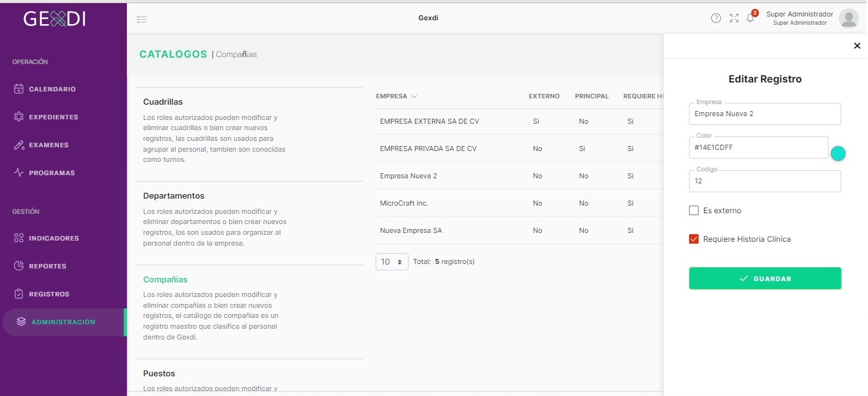The width and height of the screenshot is (868, 396).
Task: Open the ADMINISTRACIÓN menu item
Action: [63, 322]
